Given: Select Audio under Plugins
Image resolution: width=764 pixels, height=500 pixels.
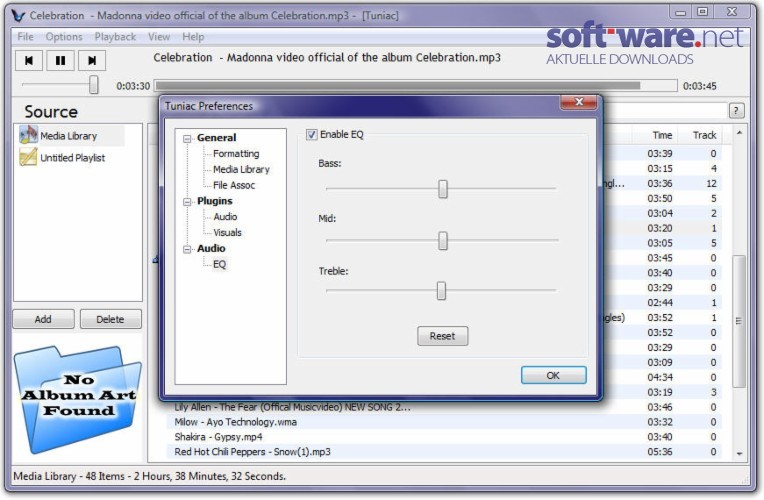Looking at the screenshot, I should click(x=225, y=216).
